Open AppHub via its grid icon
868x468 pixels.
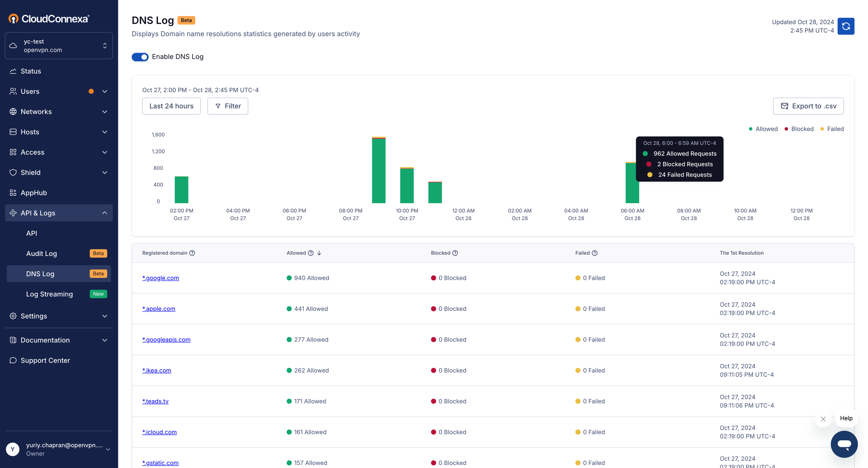[x=13, y=193]
